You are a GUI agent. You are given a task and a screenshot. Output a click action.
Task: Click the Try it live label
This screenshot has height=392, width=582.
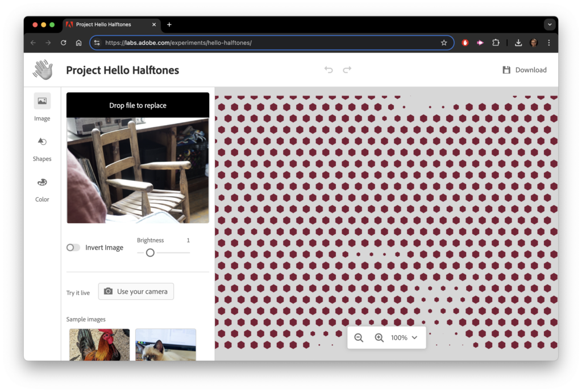pos(78,293)
